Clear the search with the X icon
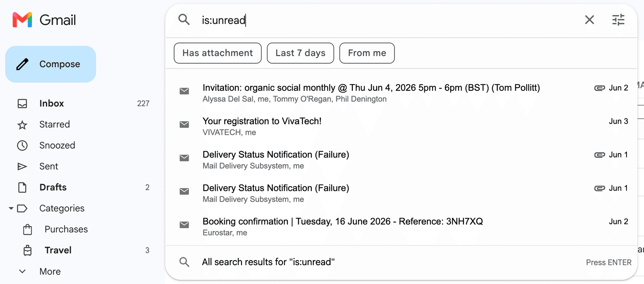The height and width of the screenshot is (284, 644). pyautogui.click(x=589, y=20)
